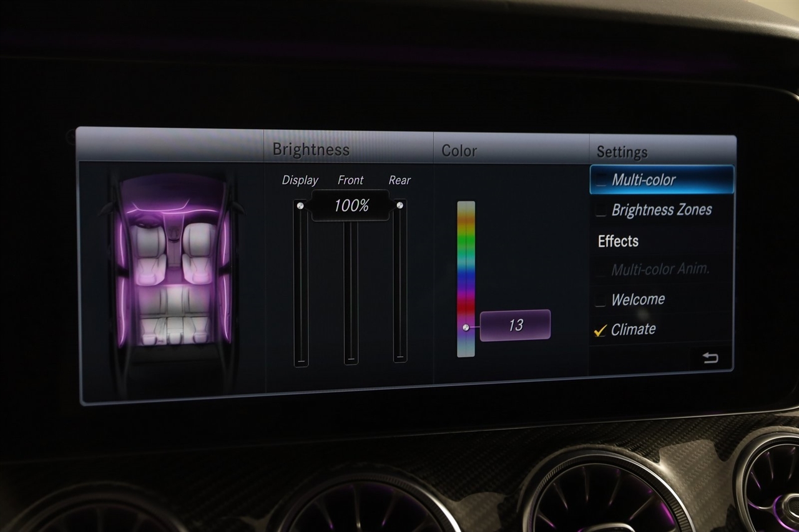
Task: Click the Rear brightness slider handle
Action: click(x=399, y=205)
